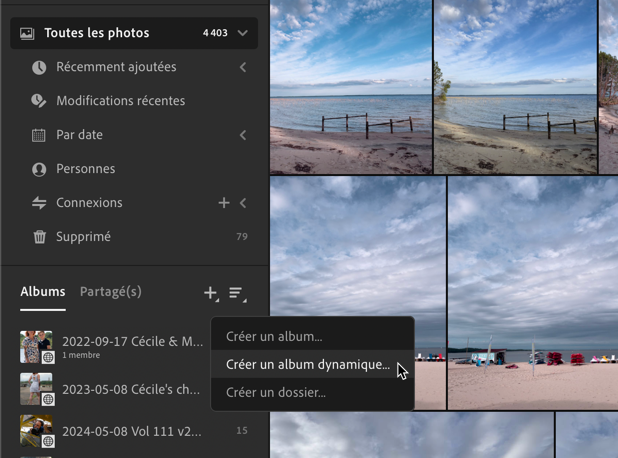Click the 1 membre label

[81, 355]
